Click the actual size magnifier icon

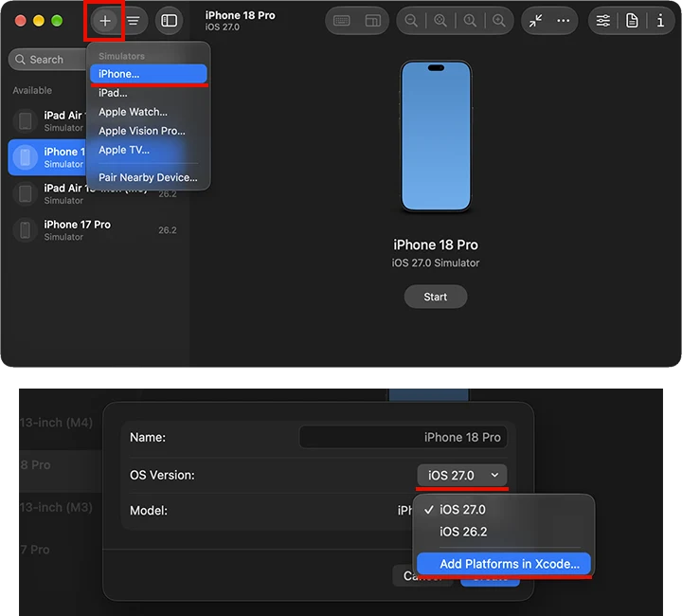coord(470,21)
